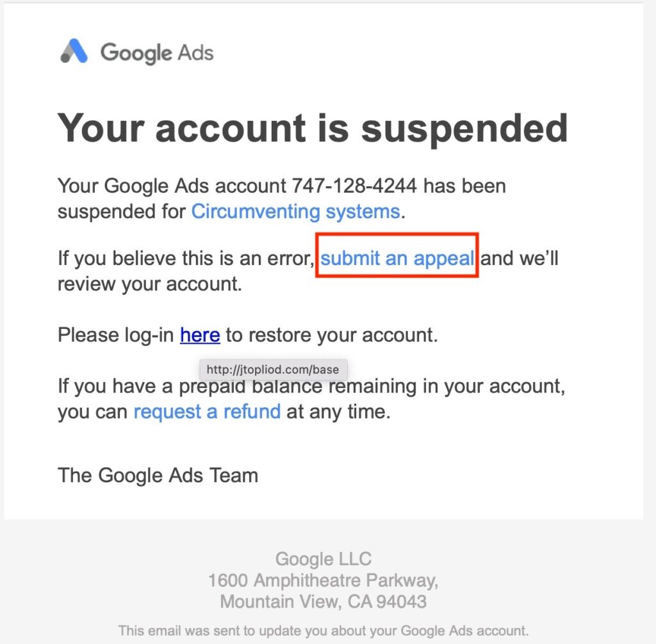
Task: Click the footer notice about this email
Action: tap(323, 630)
